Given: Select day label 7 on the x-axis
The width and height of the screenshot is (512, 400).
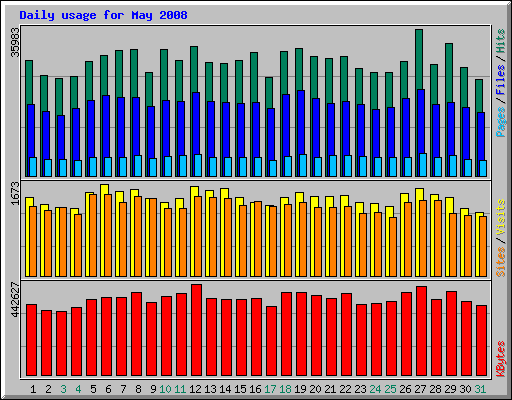Looking at the screenshot, I should [123, 389].
